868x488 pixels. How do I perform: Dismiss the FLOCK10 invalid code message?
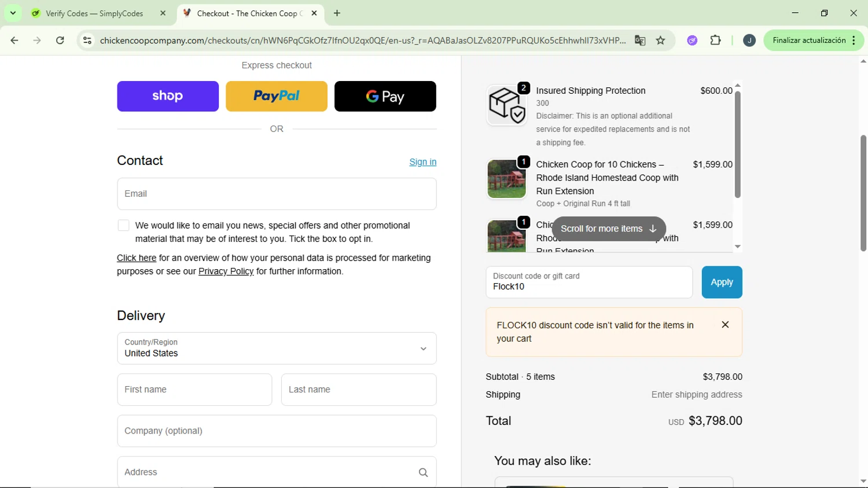[x=725, y=325]
